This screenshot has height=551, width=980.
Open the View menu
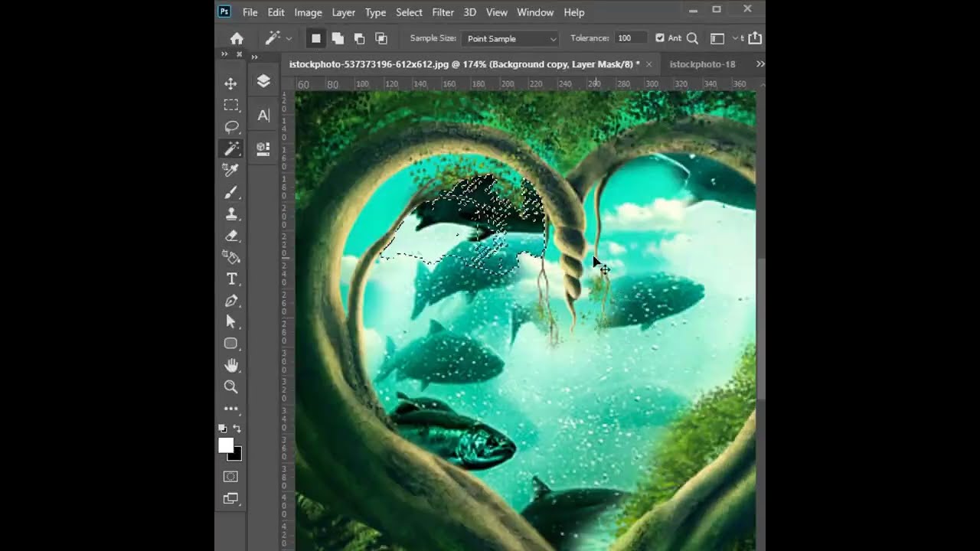coord(496,12)
